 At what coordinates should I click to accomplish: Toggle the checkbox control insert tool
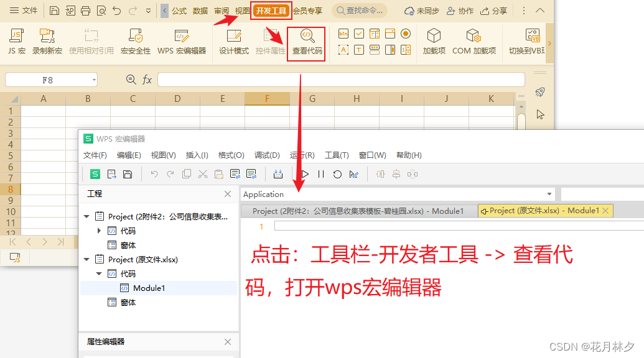358,33
